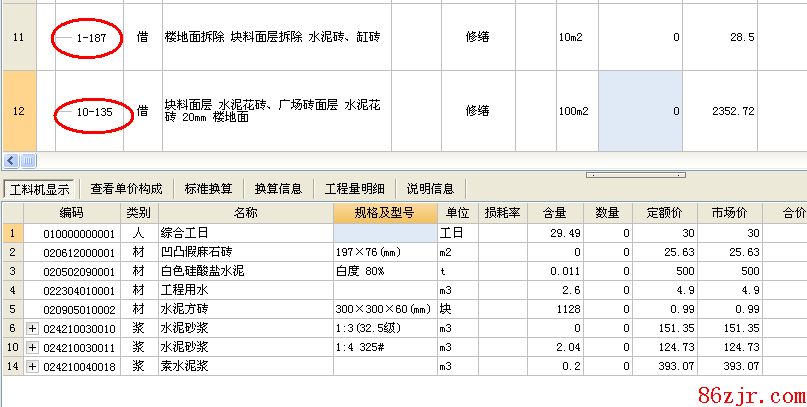Click the 工料机显示 tab
This screenshot has height=407, width=807.
[40, 188]
